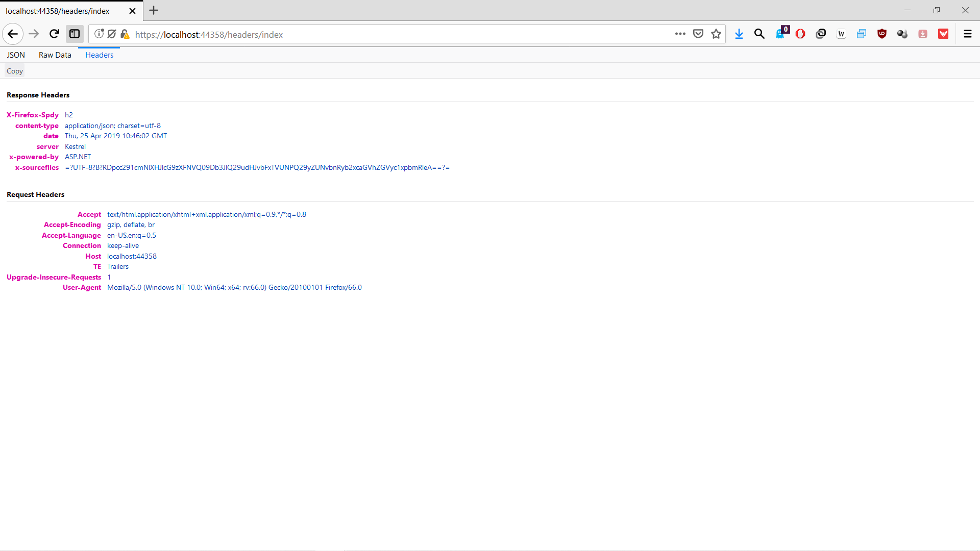Open the Firefox hamburger menu
This screenshot has width=980, height=551.
(x=967, y=34)
